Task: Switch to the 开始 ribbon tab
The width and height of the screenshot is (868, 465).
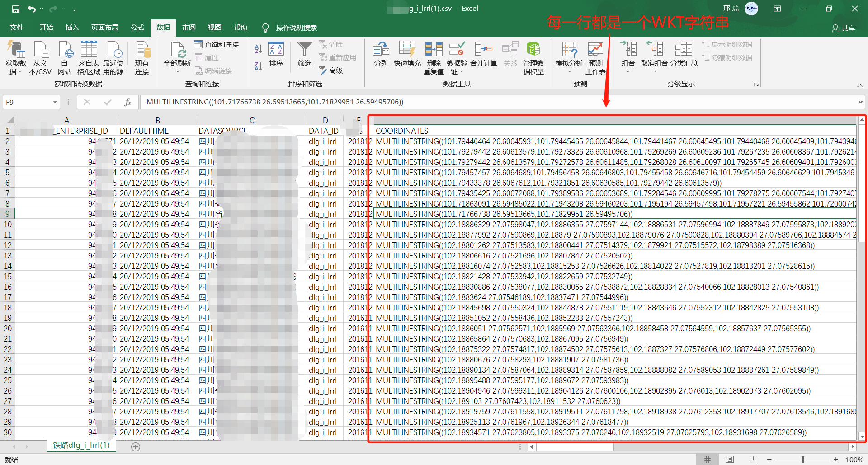Action: coord(46,28)
